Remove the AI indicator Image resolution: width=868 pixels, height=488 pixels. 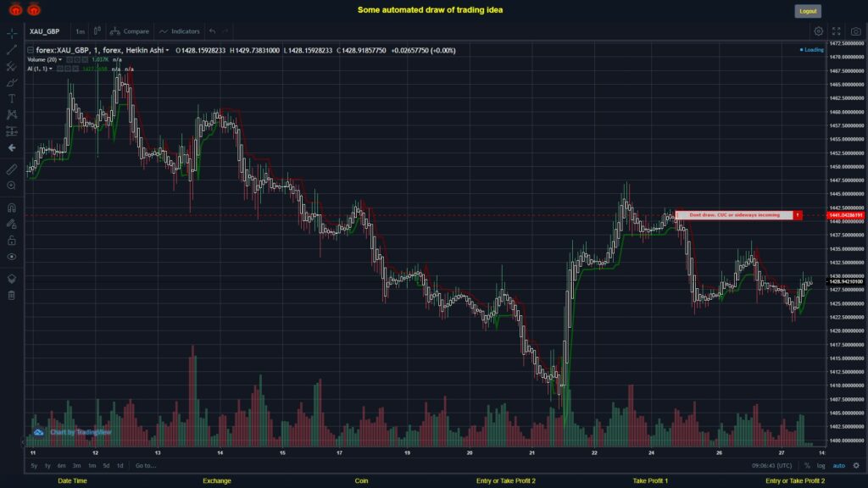(x=75, y=69)
